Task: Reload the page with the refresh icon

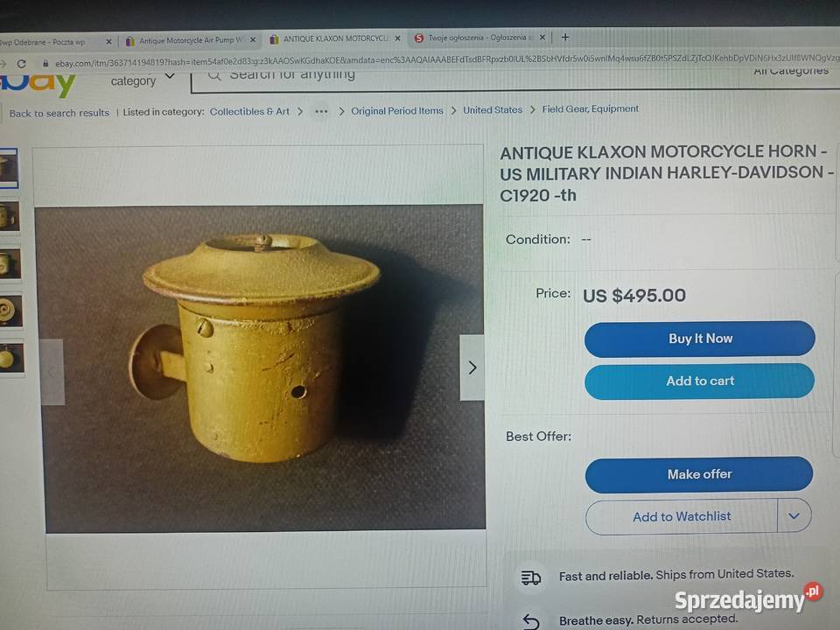Action: click(x=21, y=64)
